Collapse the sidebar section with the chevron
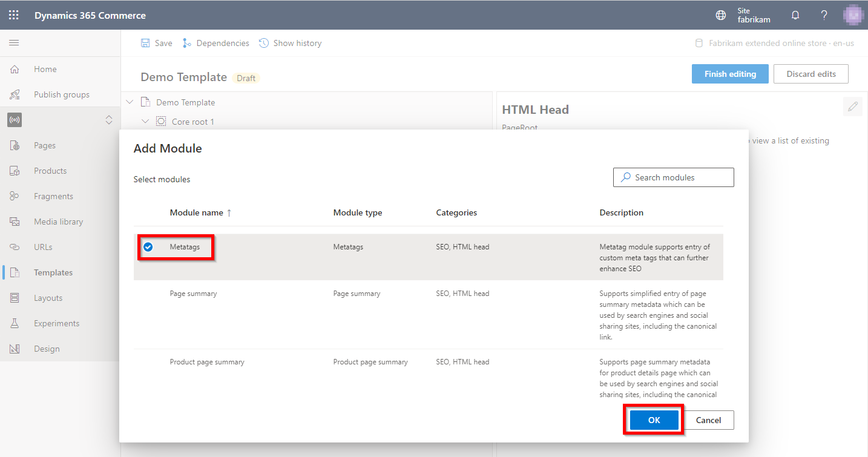Viewport: 868px width, 457px height. pyautogui.click(x=109, y=120)
